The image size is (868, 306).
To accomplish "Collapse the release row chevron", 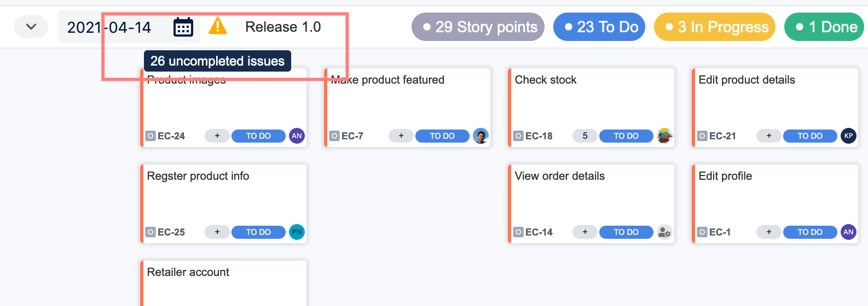I will pos(31,27).
